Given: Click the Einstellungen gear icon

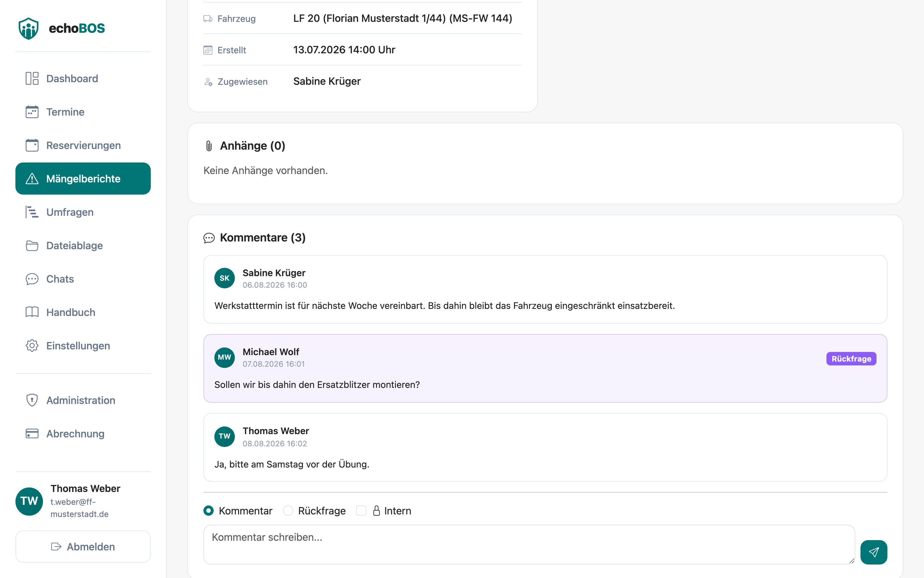Looking at the screenshot, I should point(32,346).
